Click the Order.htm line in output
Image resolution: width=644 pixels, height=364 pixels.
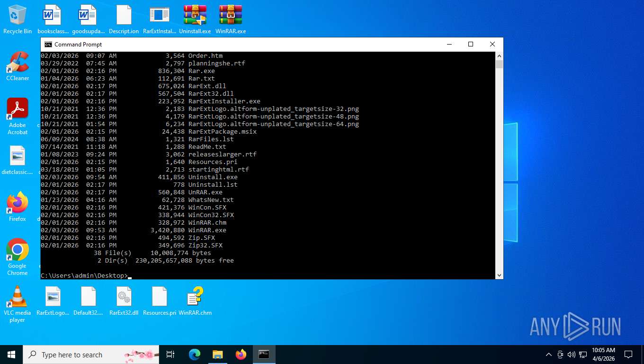[x=132, y=55]
